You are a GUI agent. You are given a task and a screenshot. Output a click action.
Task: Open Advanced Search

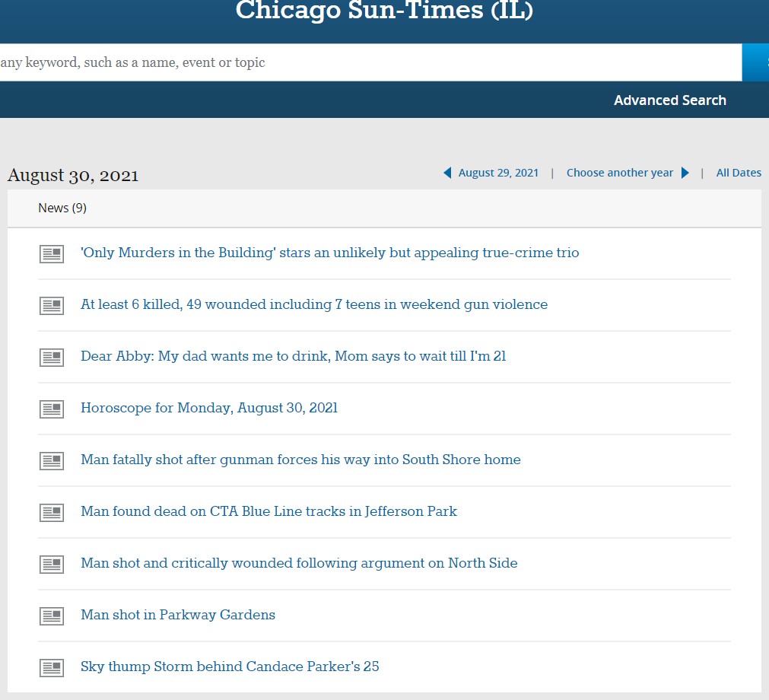(x=669, y=100)
